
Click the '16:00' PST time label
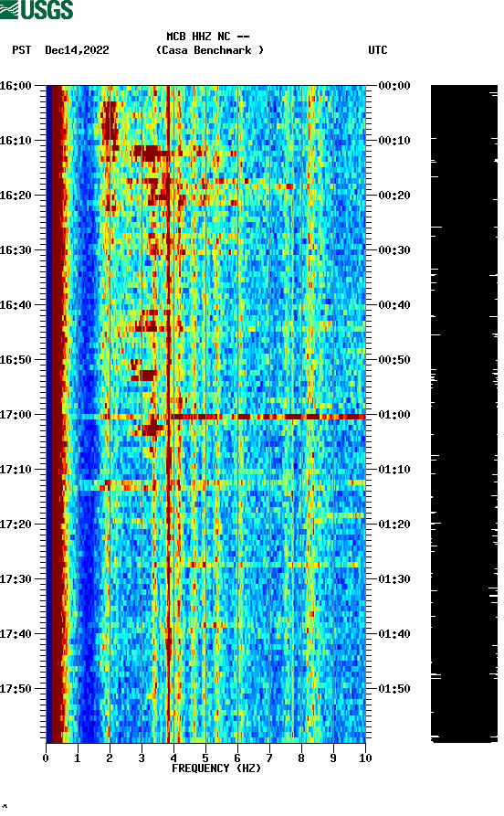point(16,86)
